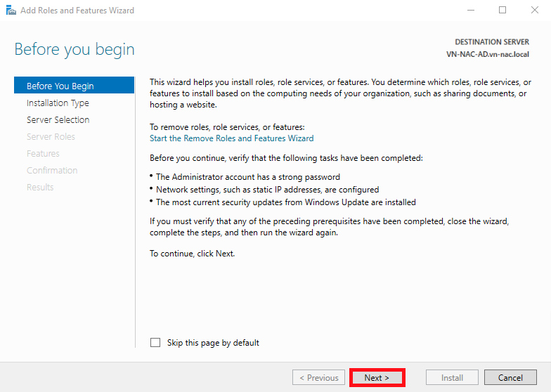Click the Previous button

pos(319,377)
